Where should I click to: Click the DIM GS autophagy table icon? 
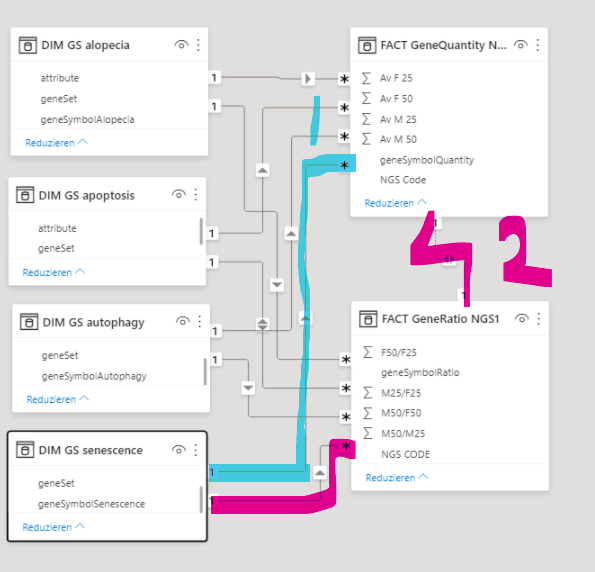click(x=29, y=322)
